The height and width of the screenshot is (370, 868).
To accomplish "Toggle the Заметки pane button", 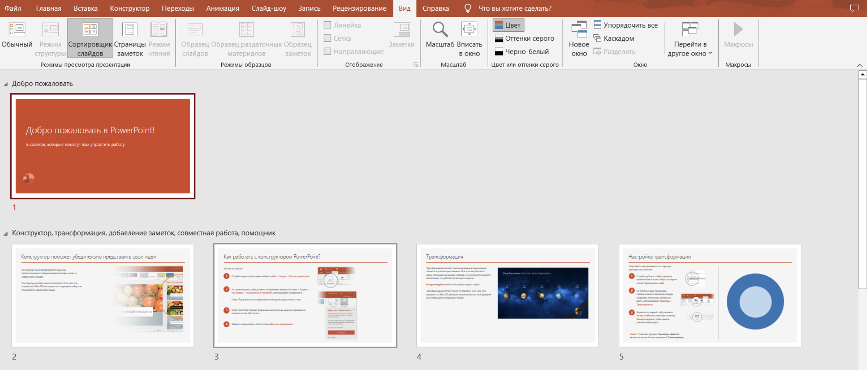I will 402,35.
